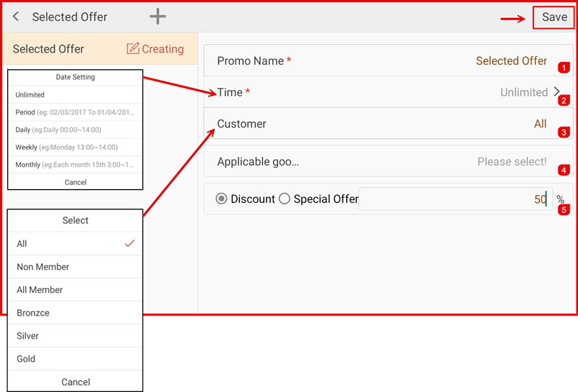
Task: Pick the Weekly date option
Action: coord(75,147)
